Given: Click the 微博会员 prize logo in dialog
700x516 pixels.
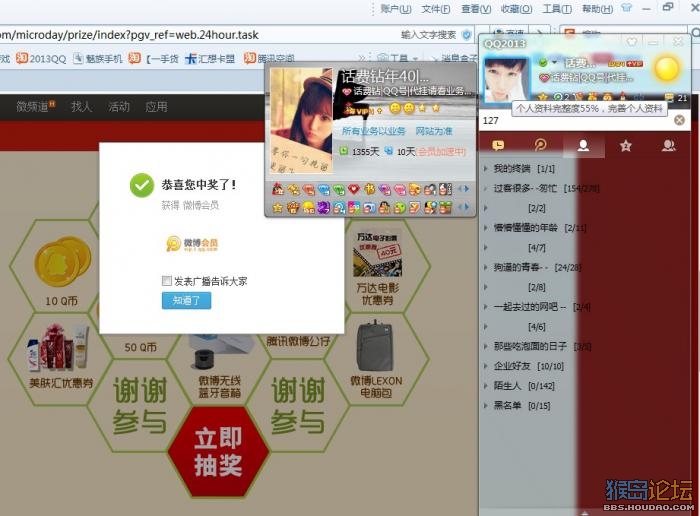Looking at the screenshot, I should point(192,244).
